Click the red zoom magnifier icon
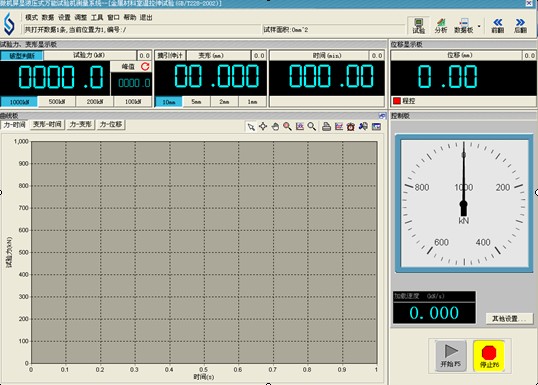 click(288, 127)
